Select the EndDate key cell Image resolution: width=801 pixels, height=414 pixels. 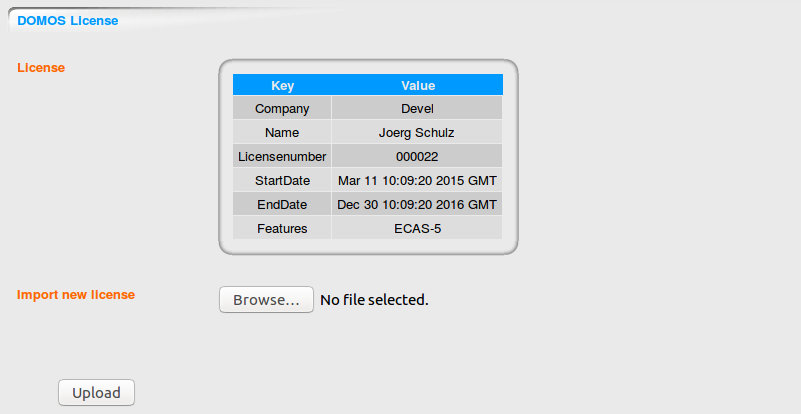[282, 205]
